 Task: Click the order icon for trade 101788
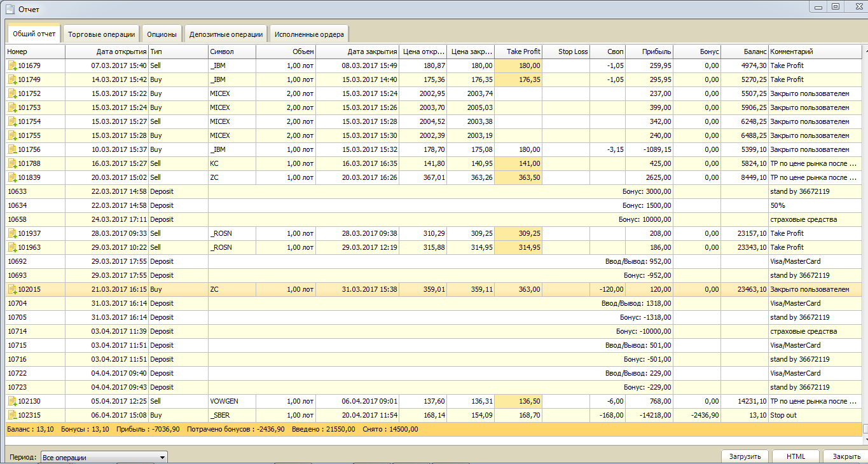coord(12,163)
